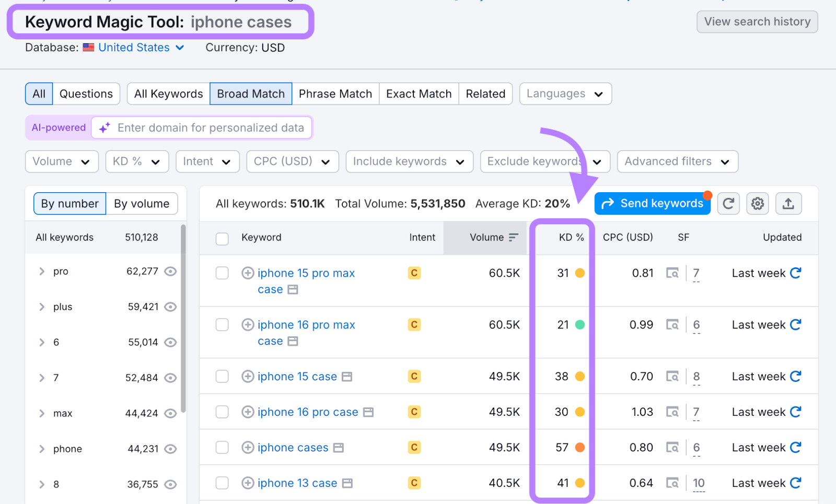Refresh metrics for iphone 13 case row

[x=796, y=483]
